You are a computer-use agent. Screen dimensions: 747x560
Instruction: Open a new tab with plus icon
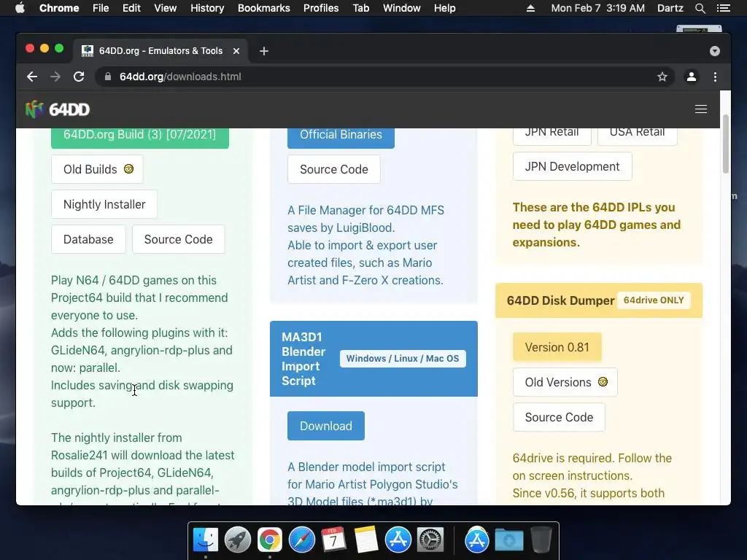point(264,51)
